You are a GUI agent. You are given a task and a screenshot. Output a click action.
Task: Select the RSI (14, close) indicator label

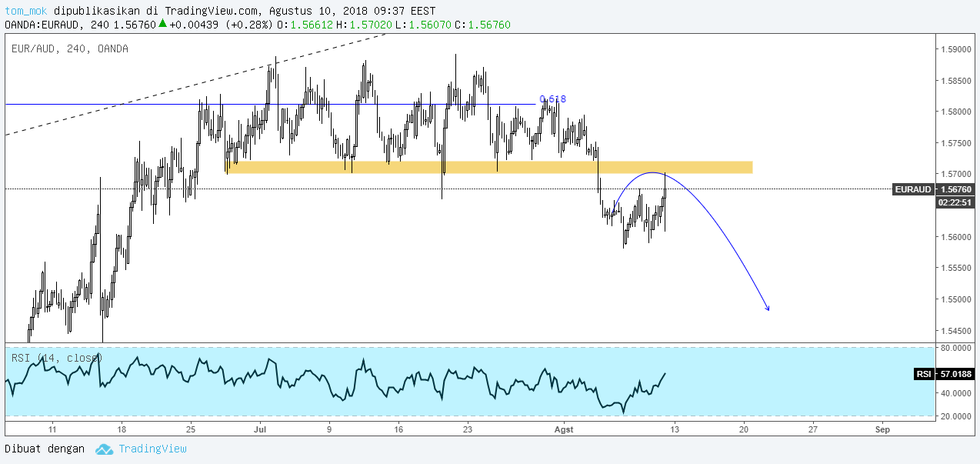[57, 358]
